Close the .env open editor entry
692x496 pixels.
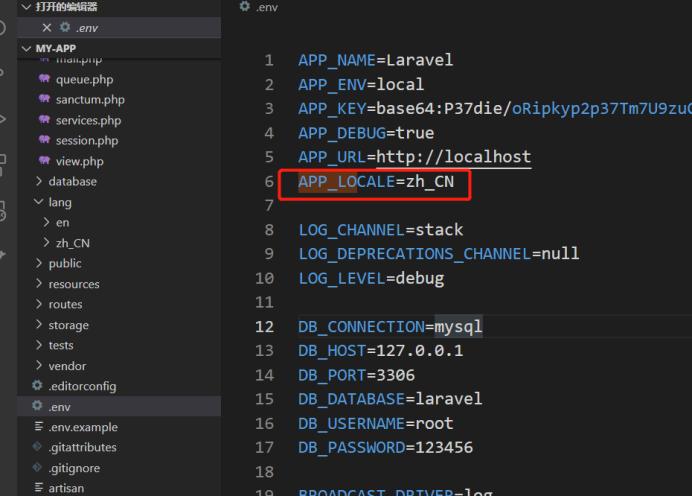(47, 28)
